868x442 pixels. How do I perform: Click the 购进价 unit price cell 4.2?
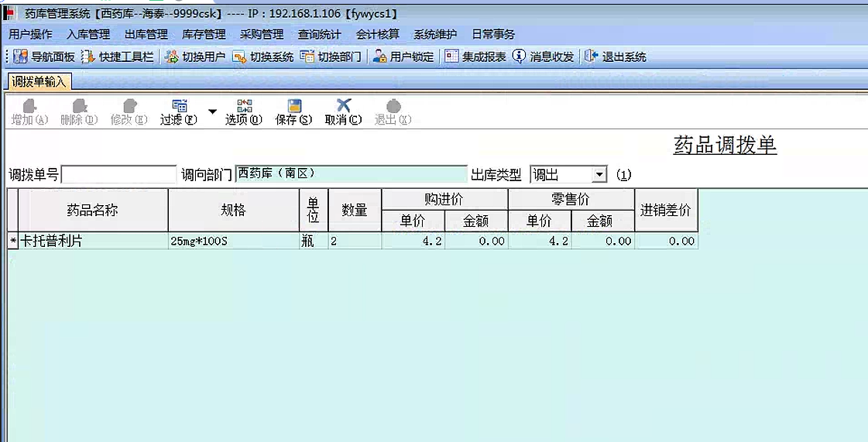(x=413, y=241)
